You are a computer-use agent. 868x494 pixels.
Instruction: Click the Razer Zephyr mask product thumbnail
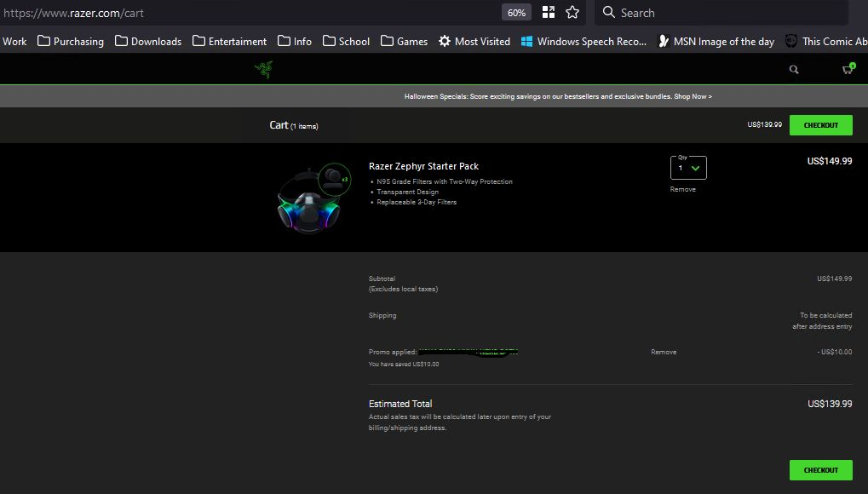pos(313,198)
